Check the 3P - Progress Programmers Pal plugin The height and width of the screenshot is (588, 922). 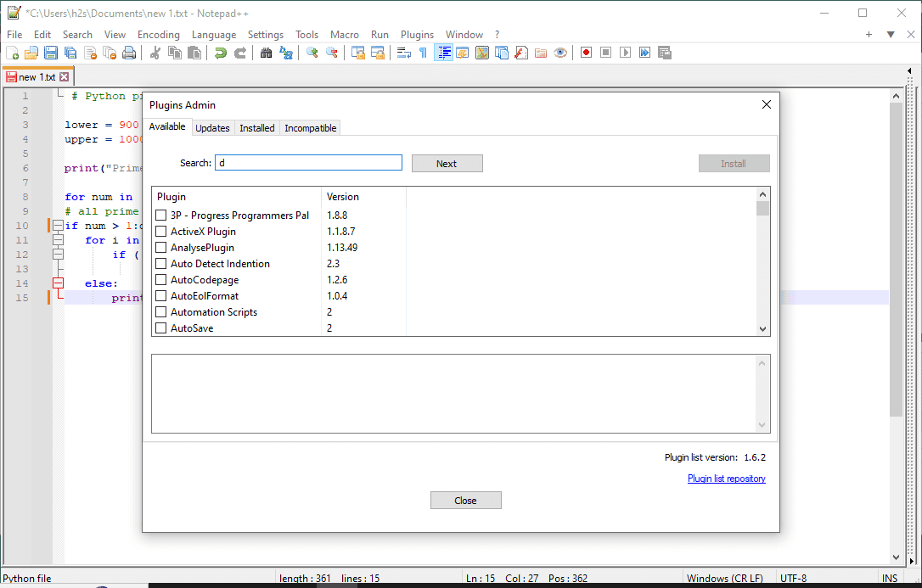[160, 216]
